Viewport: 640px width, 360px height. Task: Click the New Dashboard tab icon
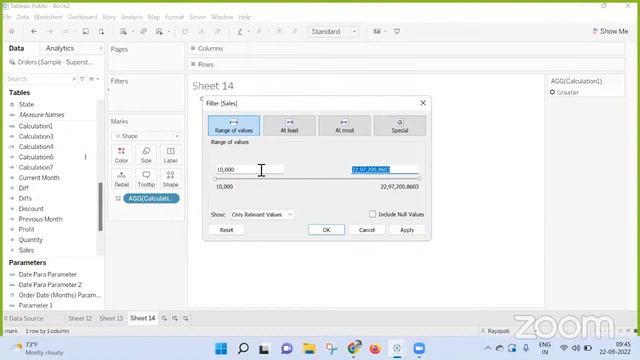tap(175, 318)
